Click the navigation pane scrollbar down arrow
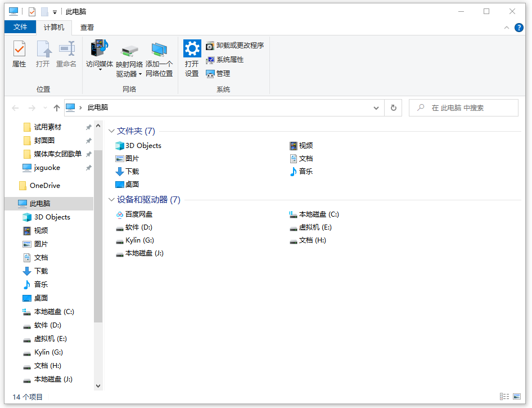532x408 pixels. tap(98, 386)
